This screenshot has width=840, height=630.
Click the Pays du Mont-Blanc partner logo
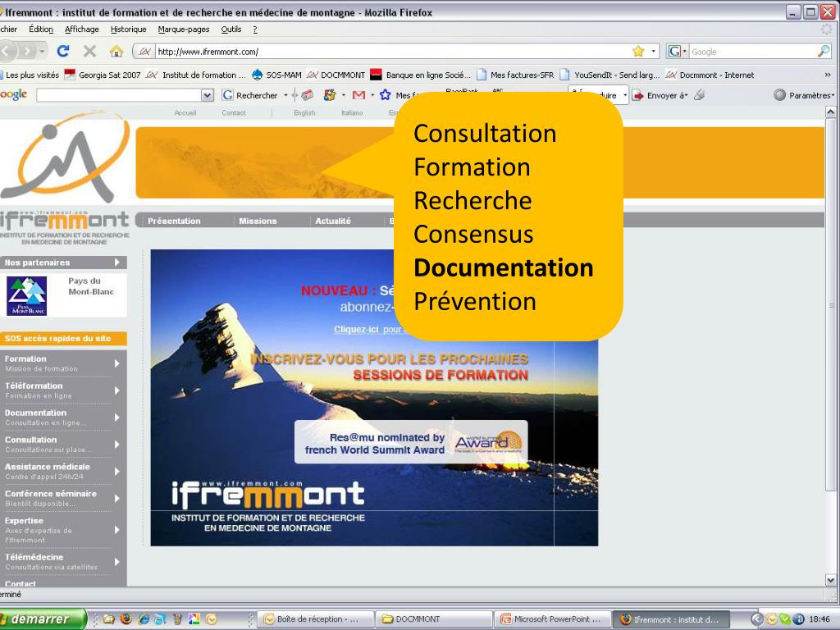click(27, 295)
